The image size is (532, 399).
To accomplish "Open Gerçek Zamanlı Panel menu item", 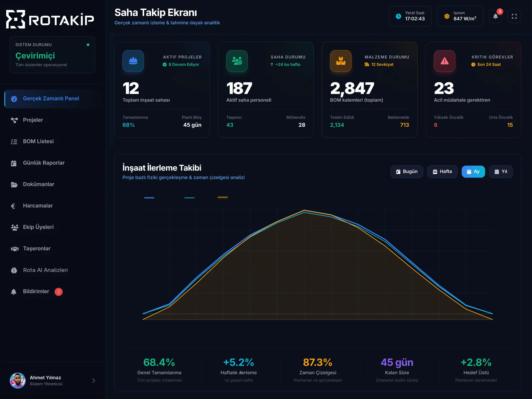I will coord(53,99).
